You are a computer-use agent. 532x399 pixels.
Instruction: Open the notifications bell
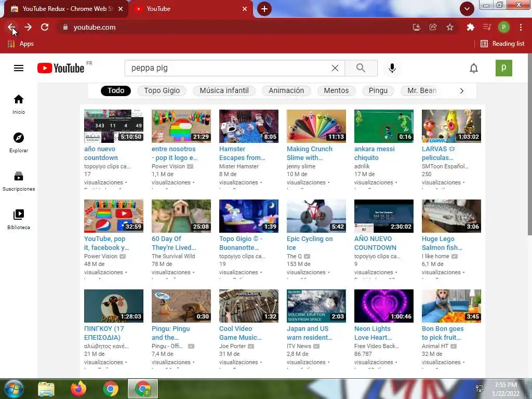(474, 68)
